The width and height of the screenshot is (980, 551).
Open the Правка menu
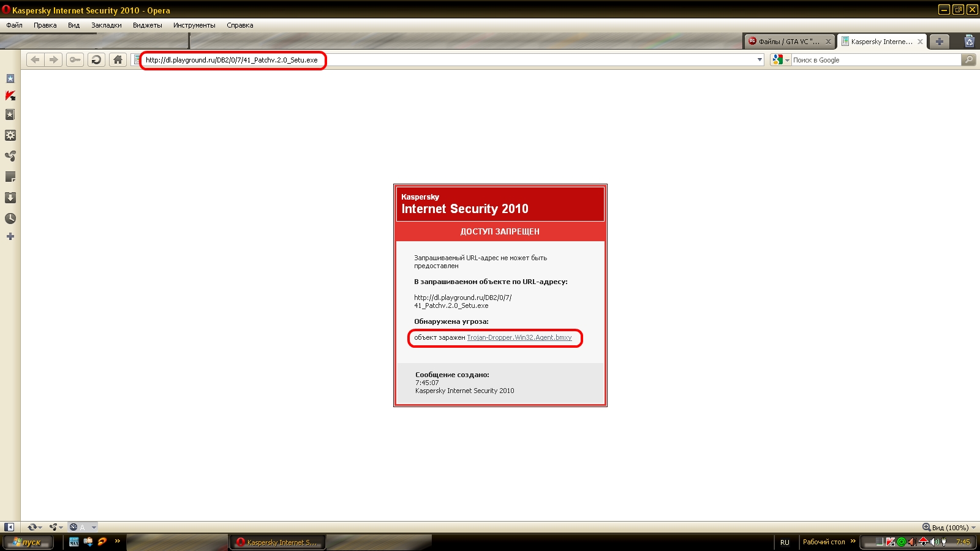pyautogui.click(x=45, y=25)
